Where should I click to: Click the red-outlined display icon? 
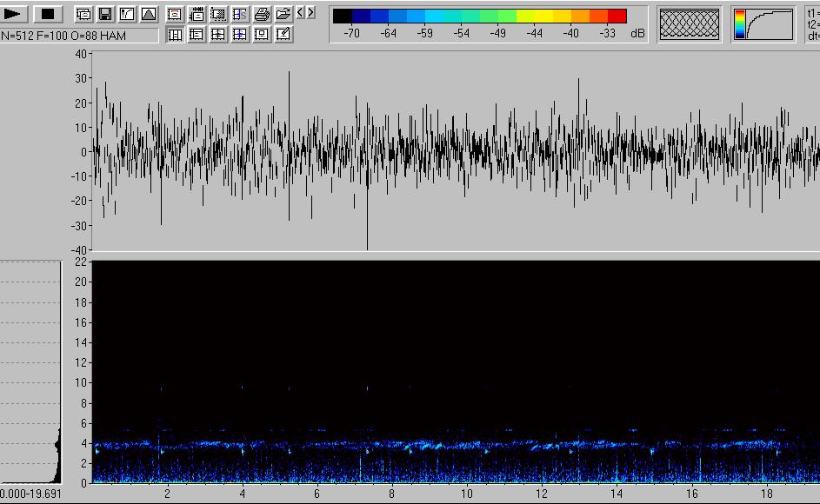click(174, 14)
